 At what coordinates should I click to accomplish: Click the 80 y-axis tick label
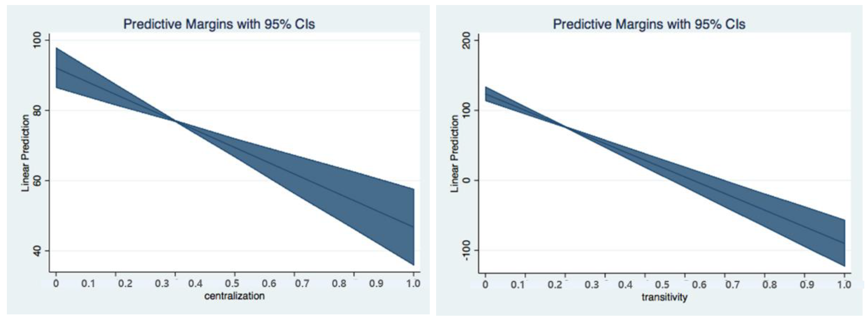38,110
